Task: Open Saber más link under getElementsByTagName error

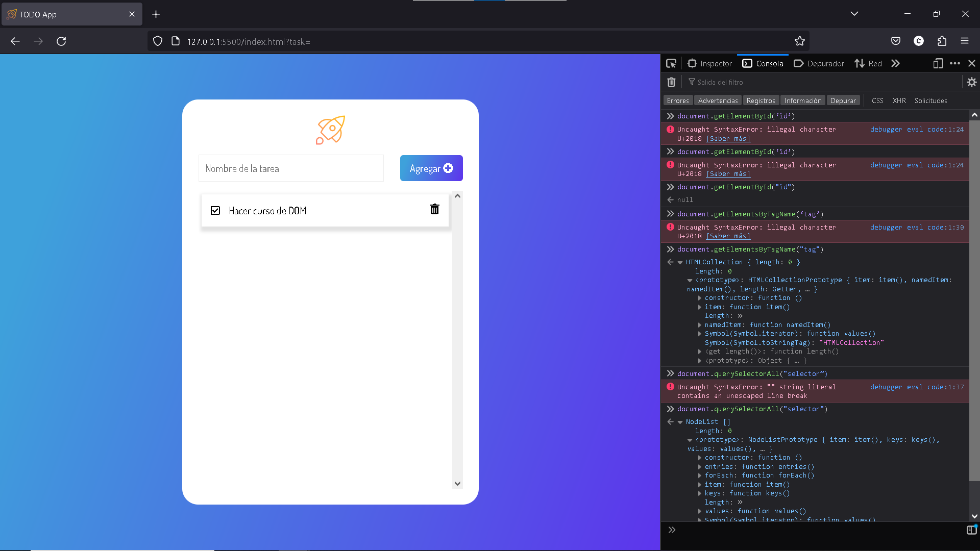Action: click(728, 236)
